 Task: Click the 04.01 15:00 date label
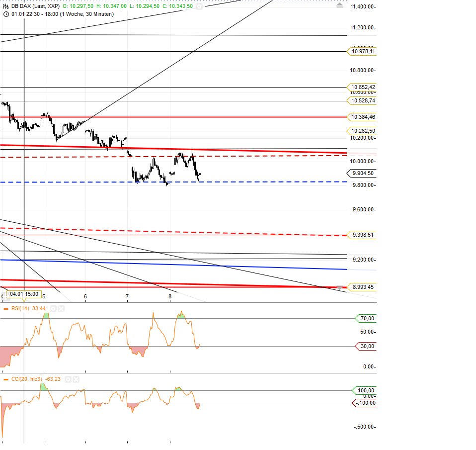[x=23, y=294]
